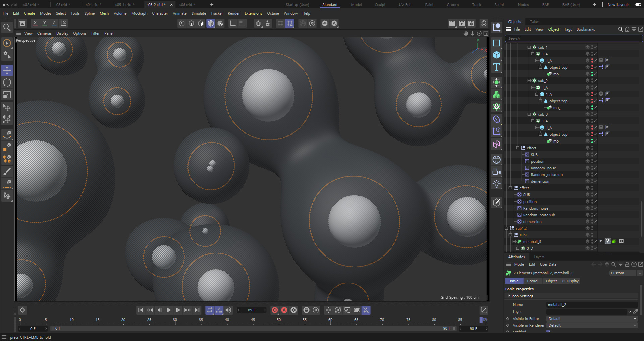The width and height of the screenshot is (644, 341).
Task: Toggle Autokeying button in timeline bar
Action: pyautogui.click(x=284, y=310)
